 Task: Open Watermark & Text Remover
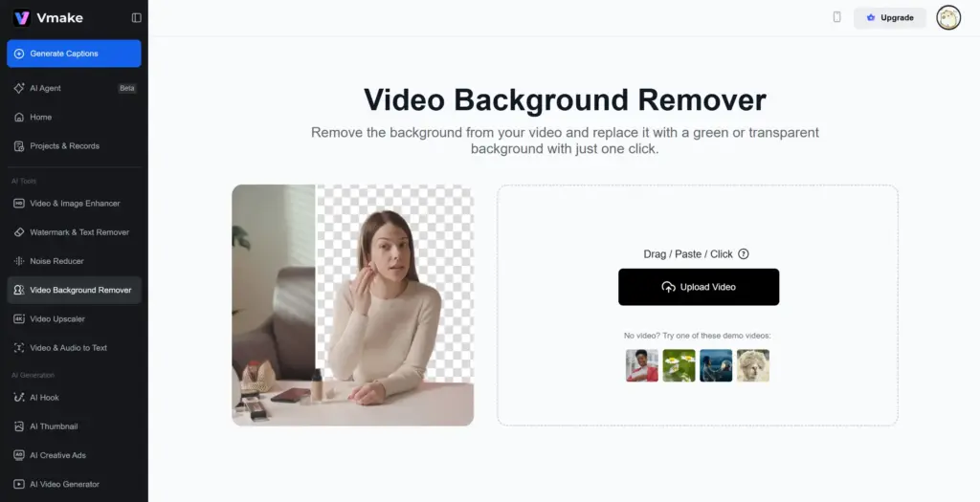74,231
